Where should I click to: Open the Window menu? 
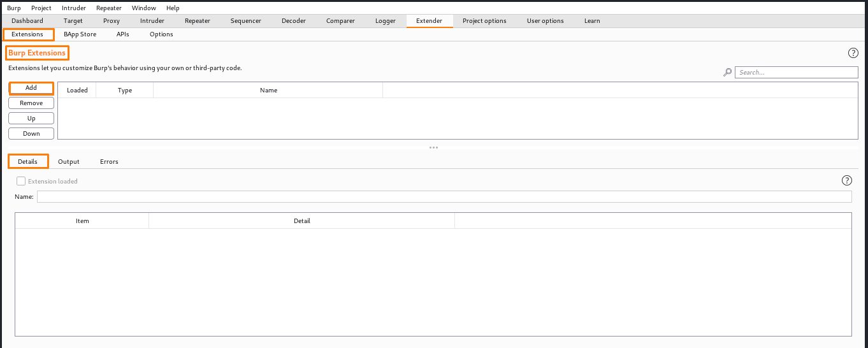(x=144, y=8)
